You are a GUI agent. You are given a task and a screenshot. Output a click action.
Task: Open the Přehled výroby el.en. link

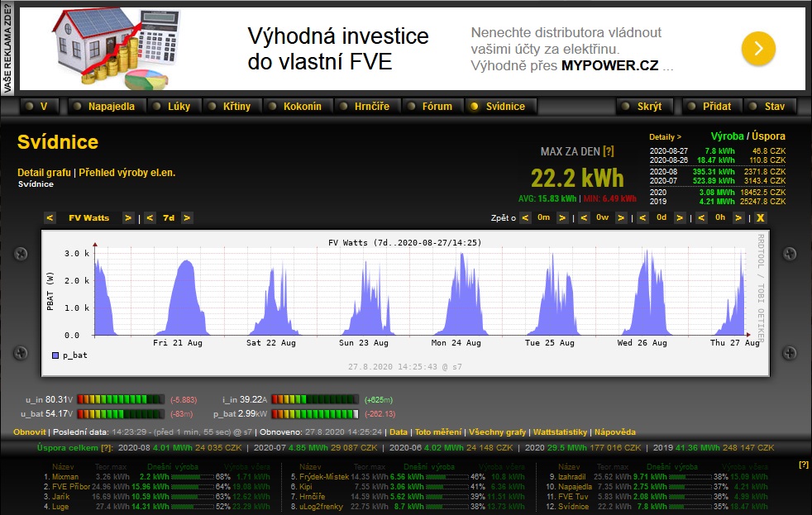click(127, 173)
